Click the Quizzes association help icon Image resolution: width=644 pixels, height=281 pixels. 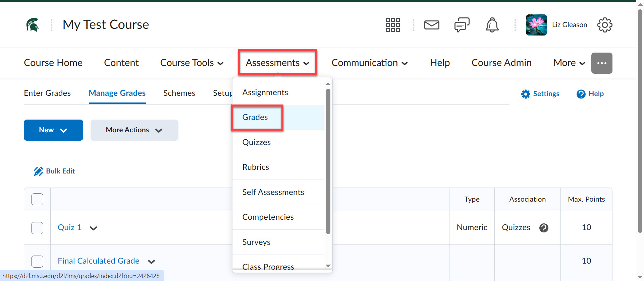(x=544, y=228)
